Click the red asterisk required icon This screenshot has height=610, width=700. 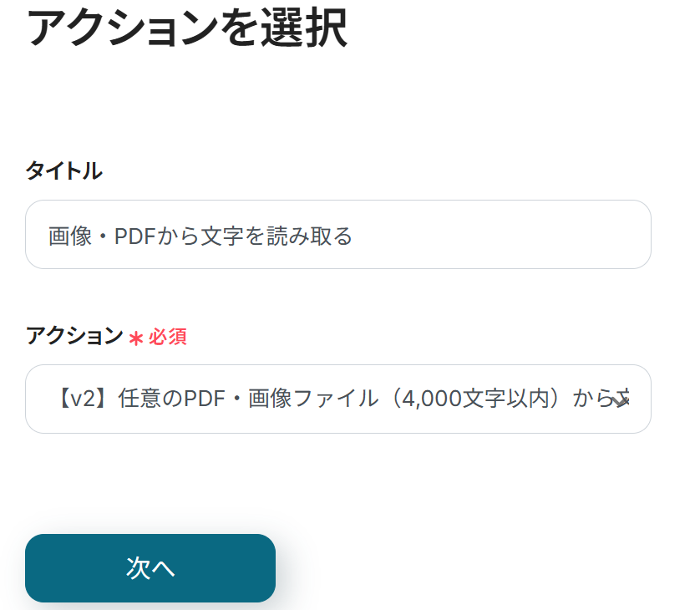(136, 338)
